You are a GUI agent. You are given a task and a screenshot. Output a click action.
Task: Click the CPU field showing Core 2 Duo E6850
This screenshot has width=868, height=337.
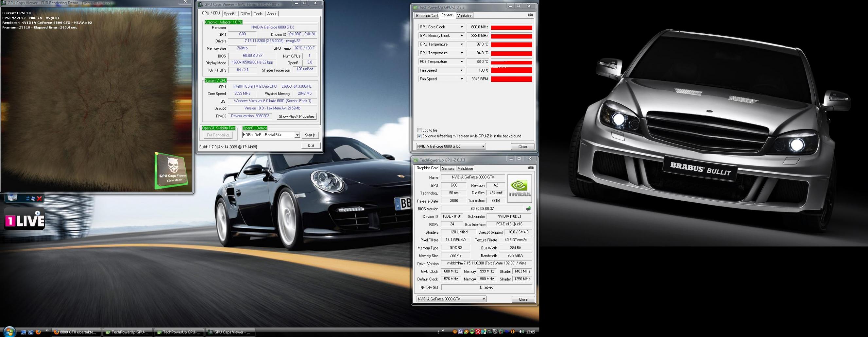coord(273,87)
